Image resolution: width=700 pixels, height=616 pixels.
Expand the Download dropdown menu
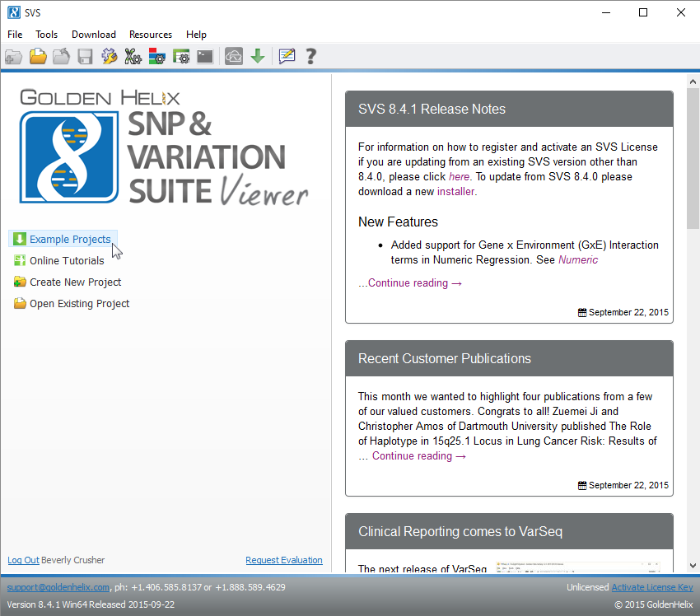[x=93, y=35]
